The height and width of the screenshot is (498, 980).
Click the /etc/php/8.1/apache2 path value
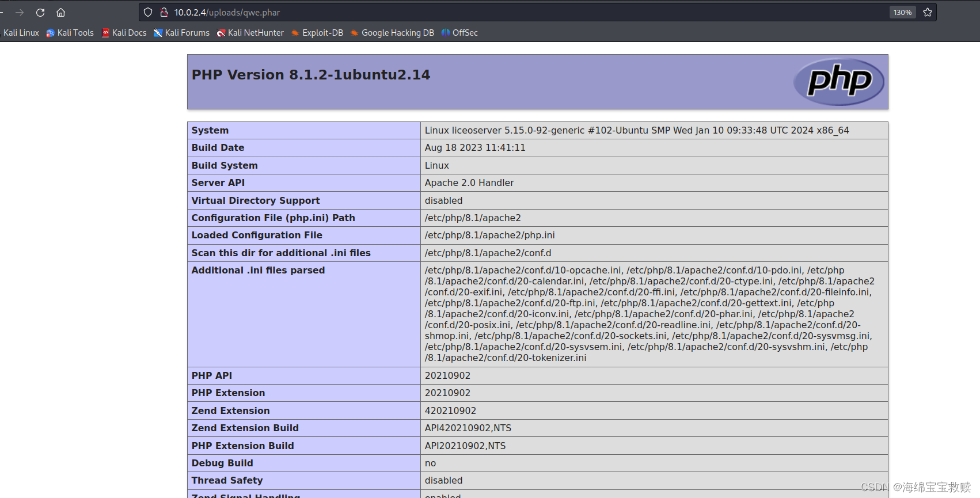point(473,218)
